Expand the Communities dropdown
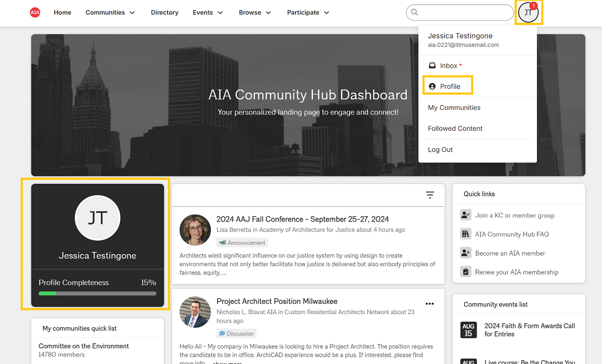The height and width of the screenshot is (364, 602). click(110, 12)
